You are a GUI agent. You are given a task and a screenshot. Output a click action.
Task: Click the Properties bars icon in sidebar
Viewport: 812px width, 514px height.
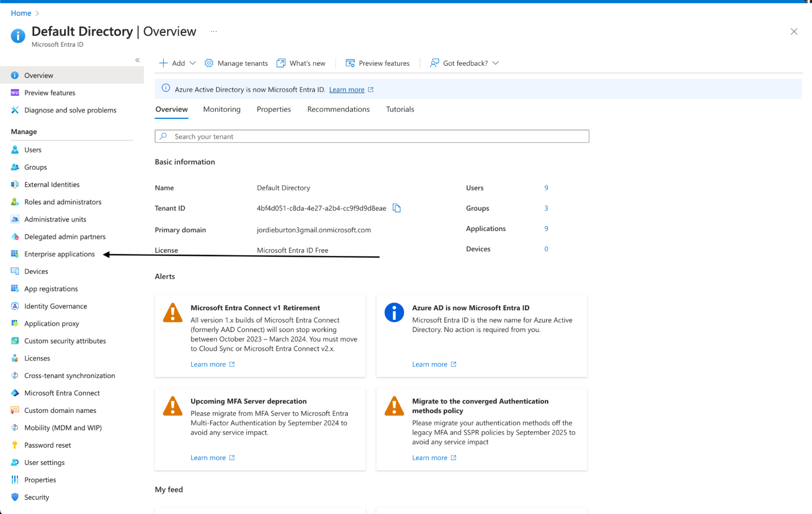click(x=15, y=480)
